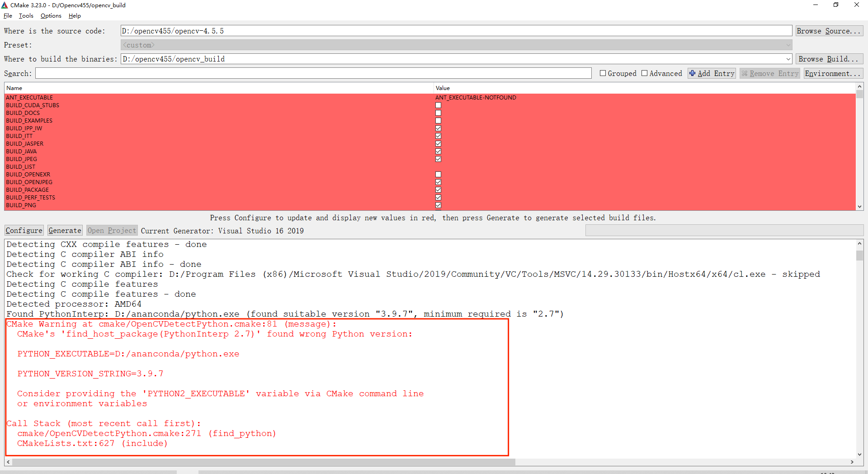Image resolution: width=868 pixels, height=474 pixels.
Task: Select the BUILD_LIST entry
Action: (21, 167)
